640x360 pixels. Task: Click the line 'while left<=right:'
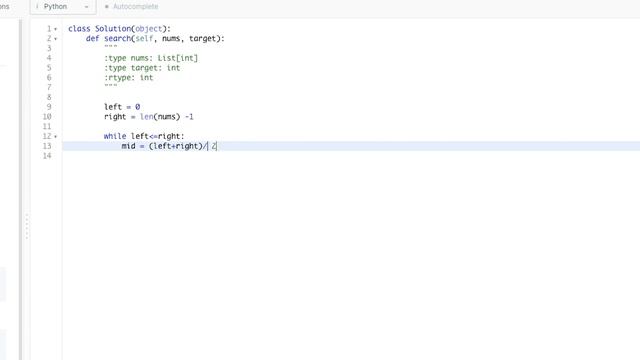pos(144,136)
